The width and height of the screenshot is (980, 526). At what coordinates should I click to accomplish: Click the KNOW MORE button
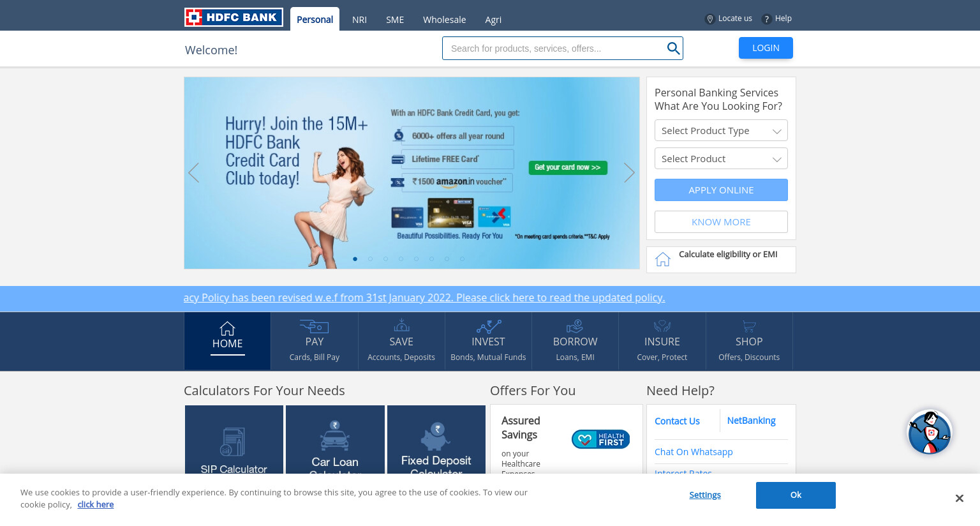721,222
